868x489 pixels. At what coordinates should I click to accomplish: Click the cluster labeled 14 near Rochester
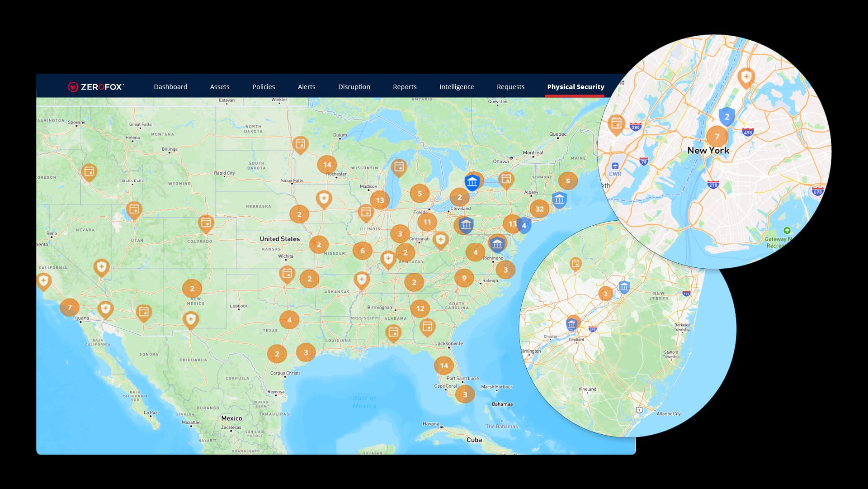[327, 165]
